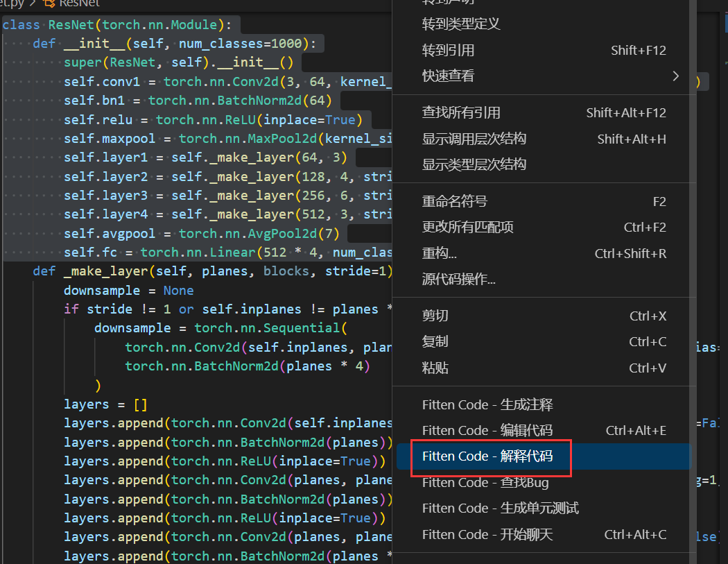
Task: Run Fitten Code - 生成注释
Action: (487, 404)
